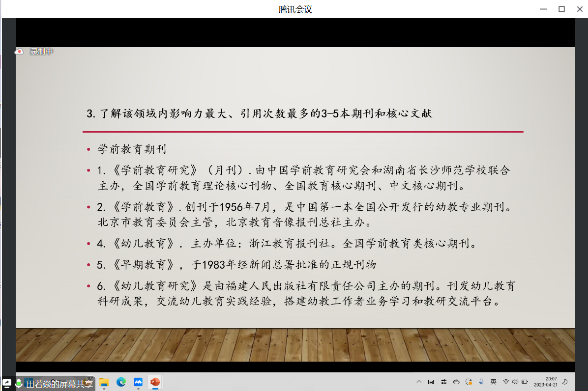Open Wi-Fi network settings in tray
Image resolution: width=588 pixels, height=391 pixels.
[x=506, y=382]
